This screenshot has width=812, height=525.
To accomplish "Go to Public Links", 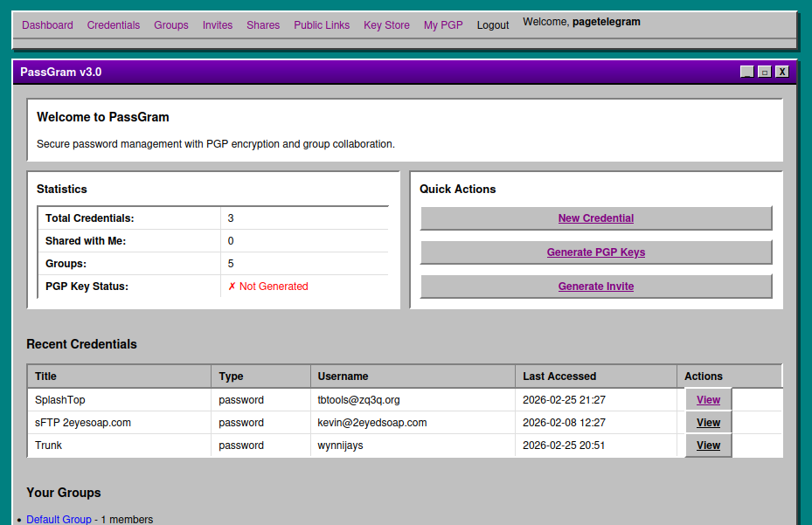I will point(322,25).
